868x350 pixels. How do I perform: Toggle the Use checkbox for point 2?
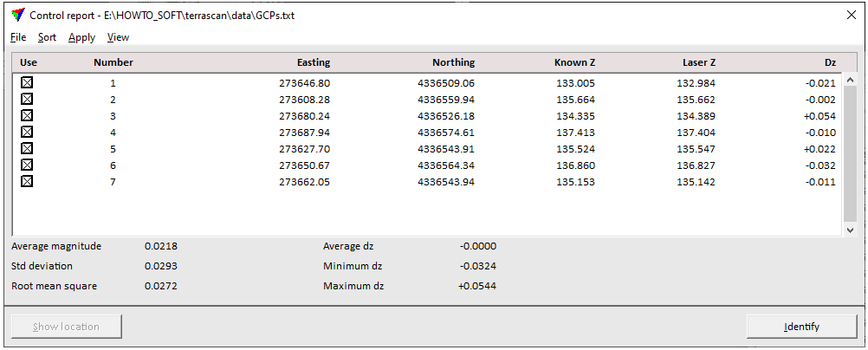coord(27,100)
